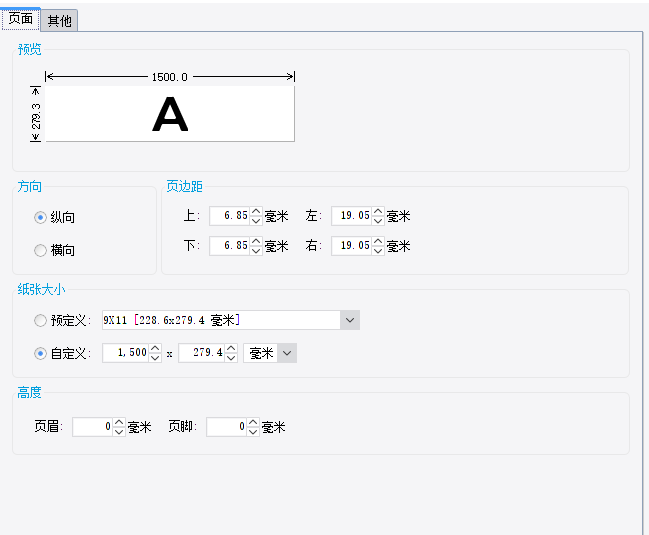Screen dimensions: 649x535
Task: Increase the top margin (上) value
Action: tap(256, 211)
